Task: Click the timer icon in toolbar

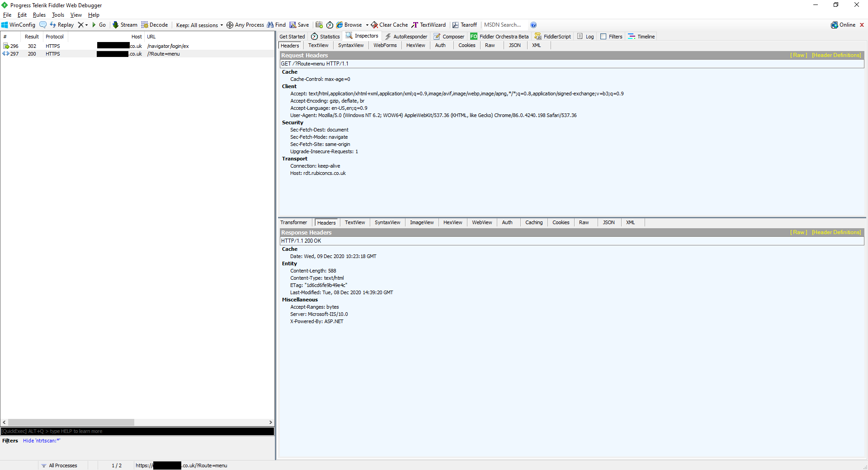Action: (x=330, y=25)
